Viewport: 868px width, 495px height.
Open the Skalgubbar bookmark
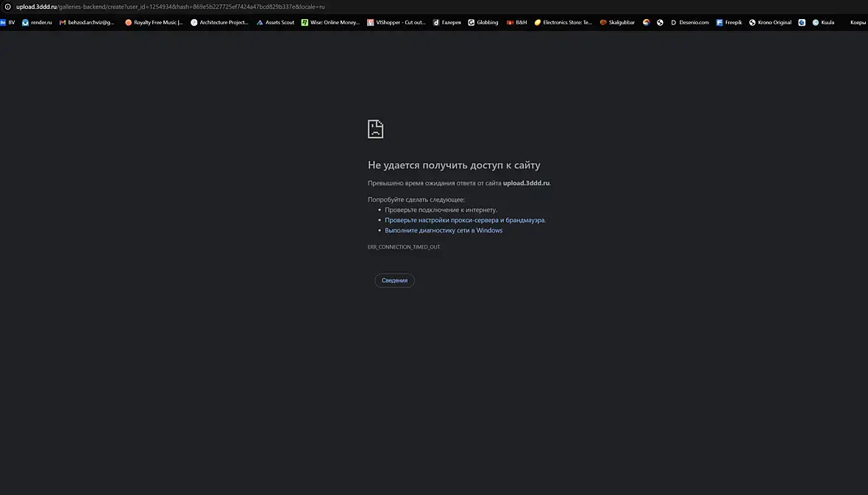click(618, 23)
